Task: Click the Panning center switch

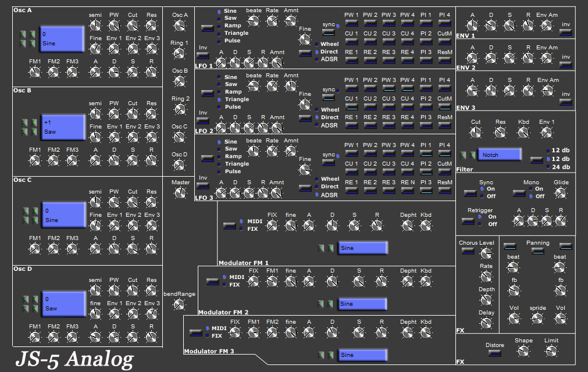Action: tap(538, 251)
